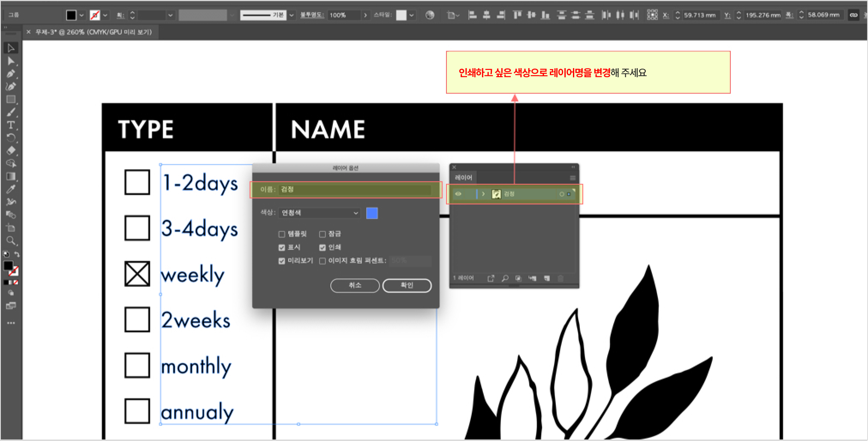
Task: Select the Pen tool
Action: (x=11, y=74)
